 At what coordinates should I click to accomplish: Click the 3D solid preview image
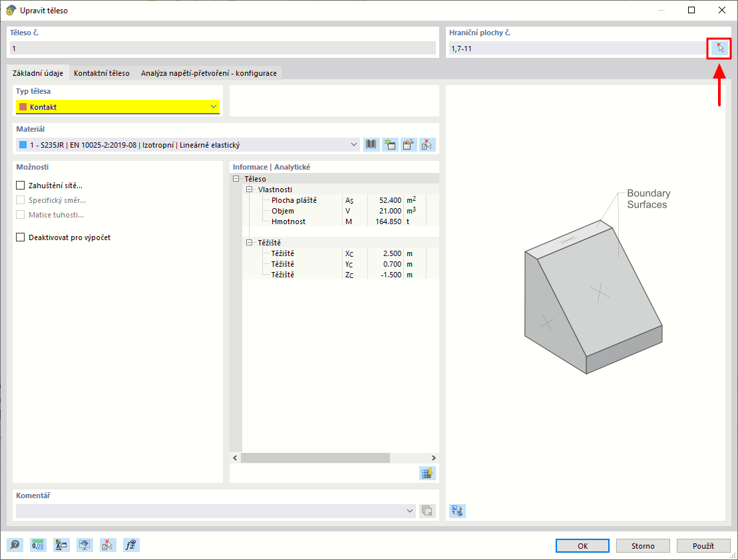tap(593, 297)
